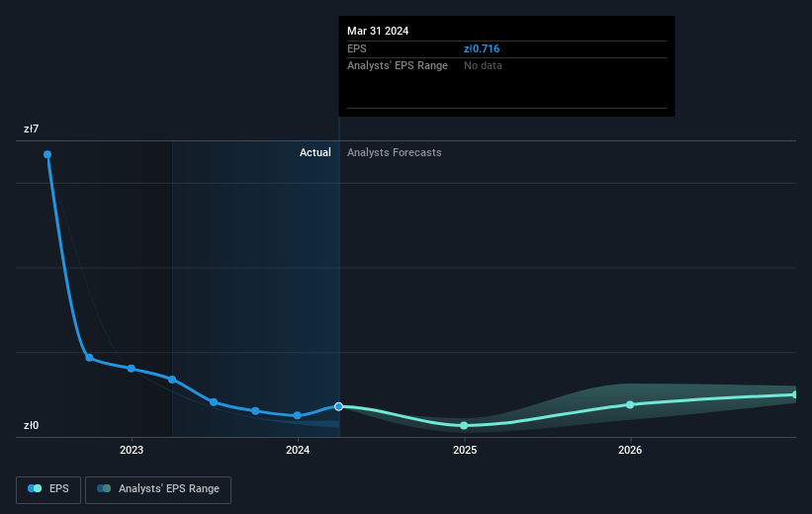The width and height of the screenshot is (812, 514).
Task: Click the Actual section label
Action: pyautogui.click(x=315, y=152)
